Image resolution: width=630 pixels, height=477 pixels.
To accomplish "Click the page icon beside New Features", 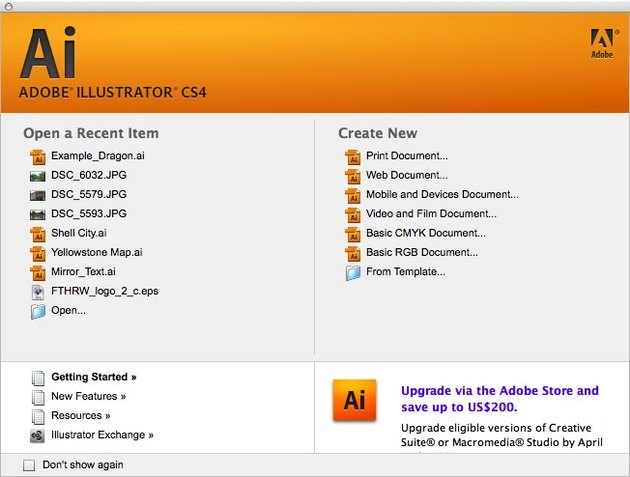I will [38, 397].
